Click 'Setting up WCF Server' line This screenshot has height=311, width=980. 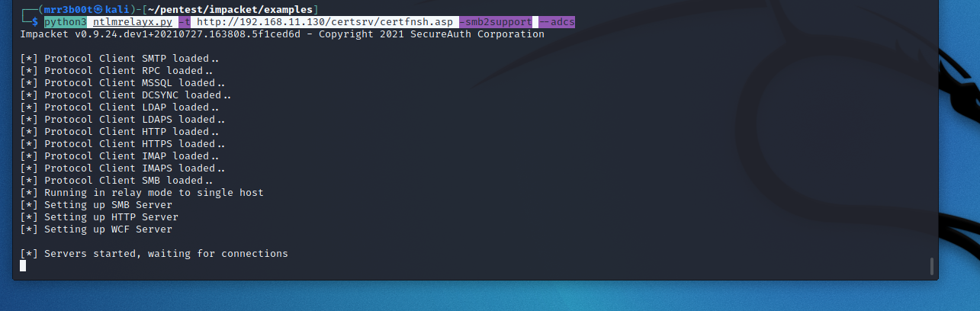pos(96,229)
